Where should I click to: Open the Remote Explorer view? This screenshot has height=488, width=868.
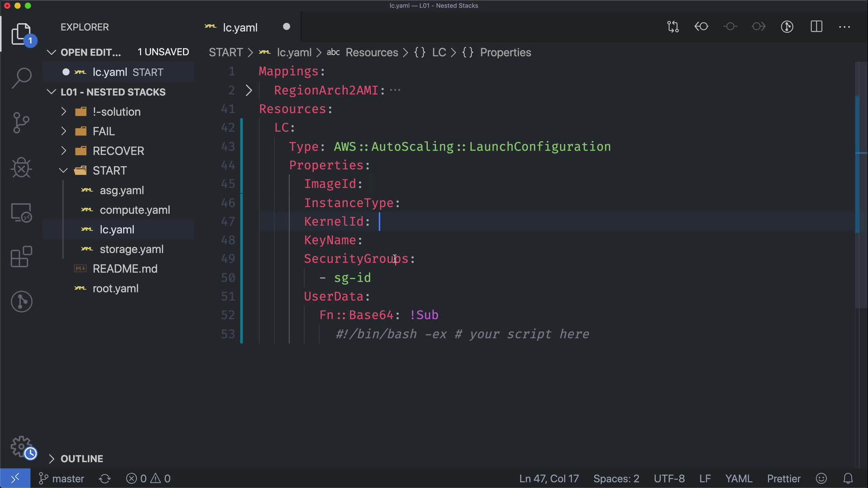click(21, 212)
